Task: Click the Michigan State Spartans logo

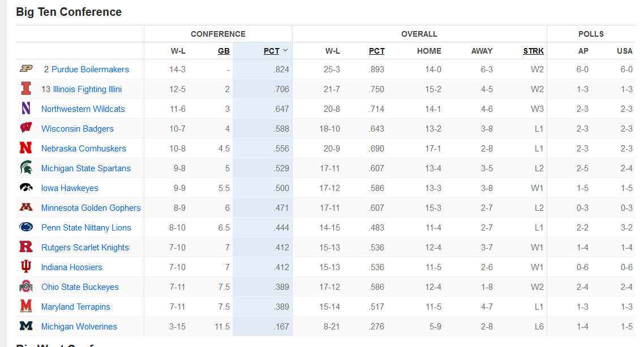Action: pyautogui.click(x=26, y=168)
